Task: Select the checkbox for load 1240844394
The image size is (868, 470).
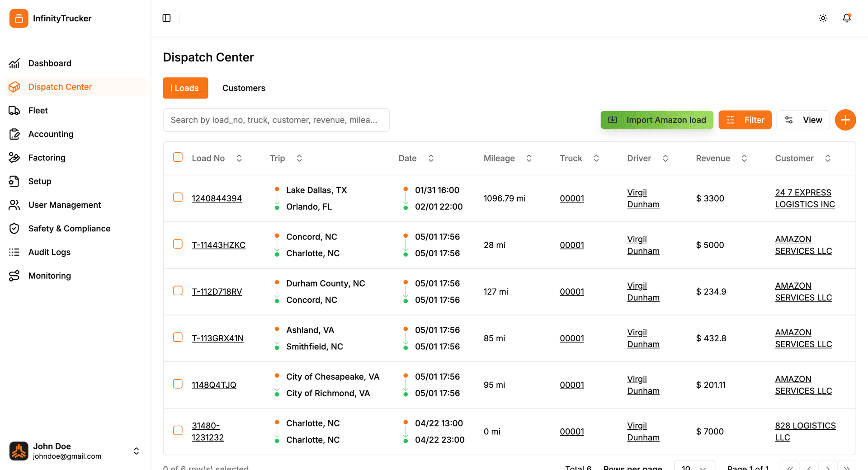Action: pyautogui.click(x=177, y=197)
